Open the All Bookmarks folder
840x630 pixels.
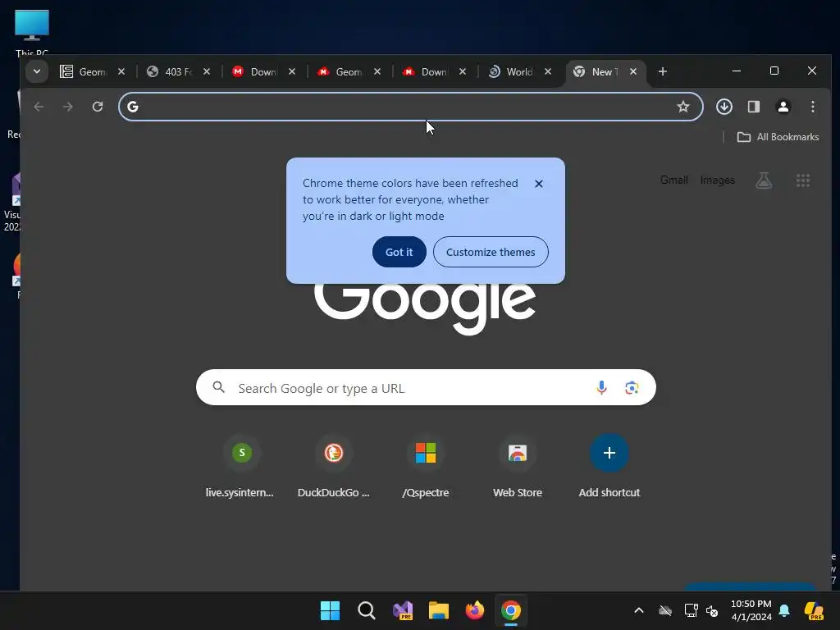click(x=778, y=137)
